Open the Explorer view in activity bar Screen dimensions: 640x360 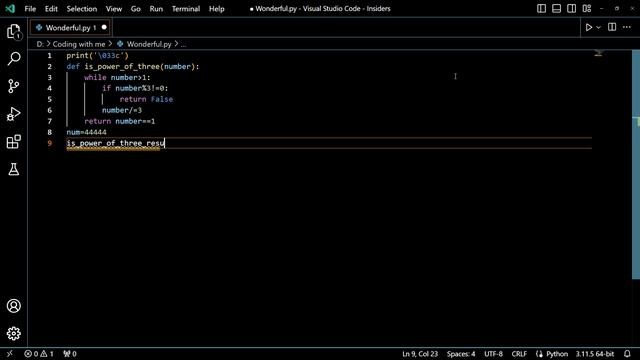(13, 32)
